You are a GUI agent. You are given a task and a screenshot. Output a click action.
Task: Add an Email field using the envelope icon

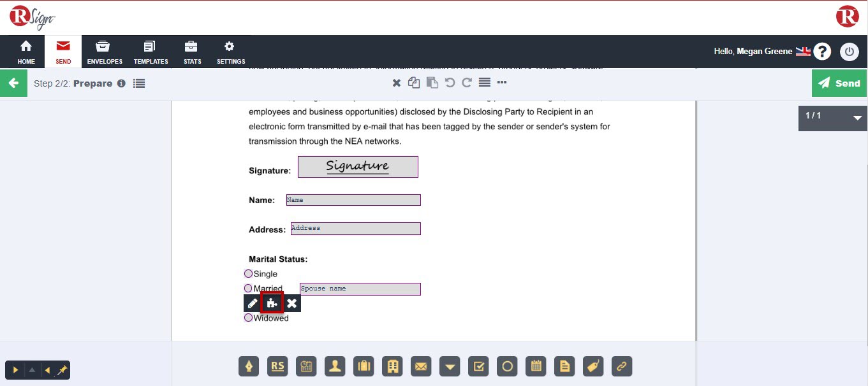point(421,366)
